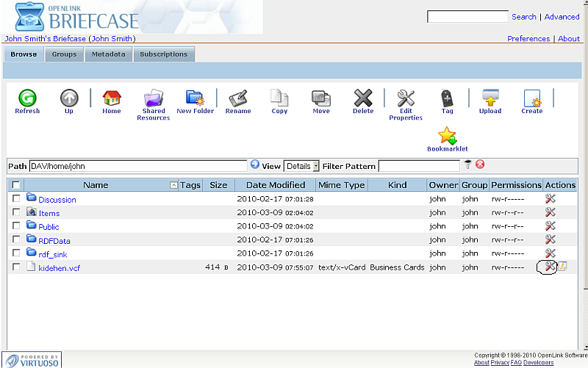Image resolution: width=588 pixels, height=368 pixels.
Task: Open the Preferences link
Action: 528,39
